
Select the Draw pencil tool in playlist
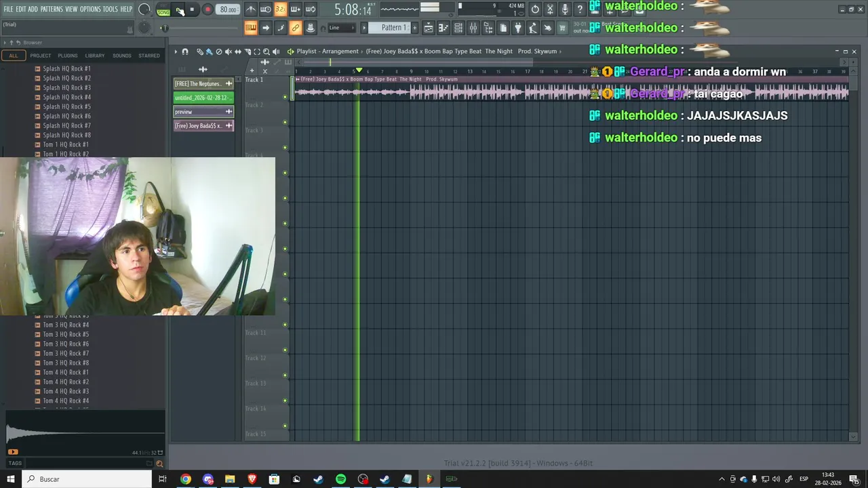[x=200, y=52]
